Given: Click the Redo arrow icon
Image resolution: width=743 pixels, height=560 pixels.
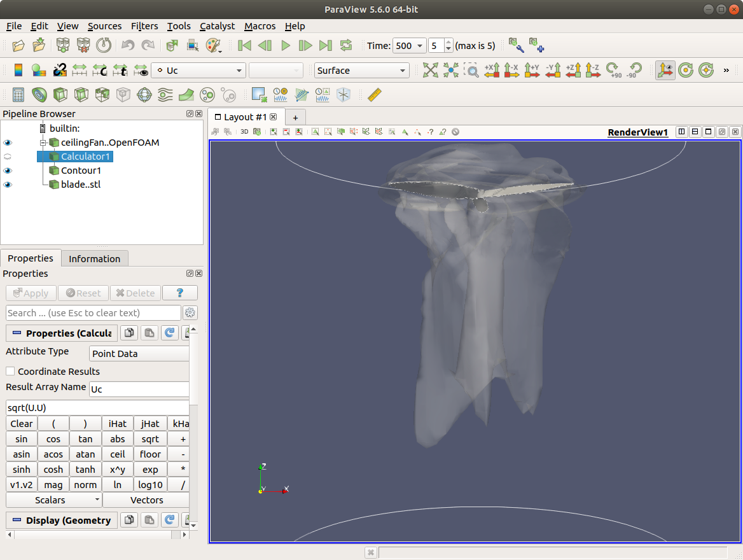Looking at the screenshot, I should pyautogui.click(x=148, y=46).
